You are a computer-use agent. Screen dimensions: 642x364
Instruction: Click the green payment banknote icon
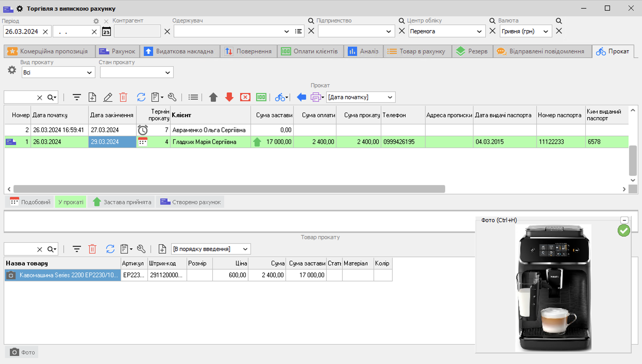click(x=261, y=97)
